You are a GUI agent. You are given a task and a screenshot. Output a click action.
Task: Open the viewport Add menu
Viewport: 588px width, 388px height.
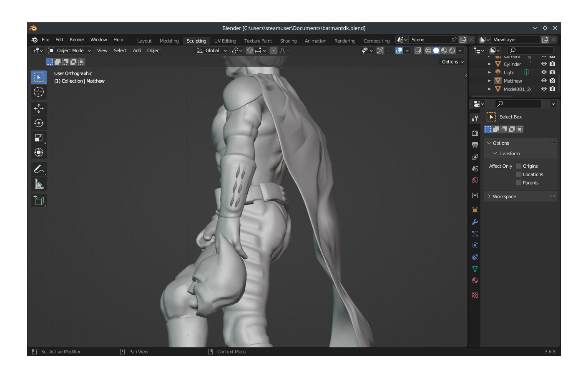tap(137, 50)
